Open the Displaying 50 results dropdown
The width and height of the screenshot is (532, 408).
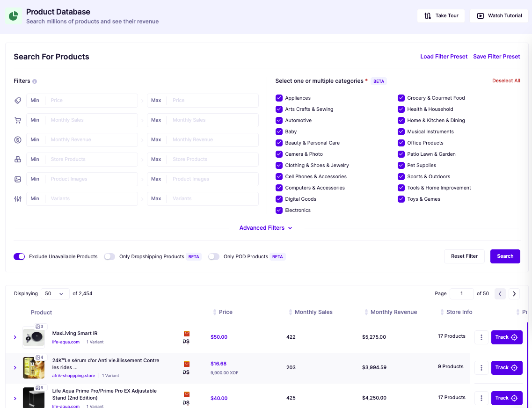(x=55, y=293)
